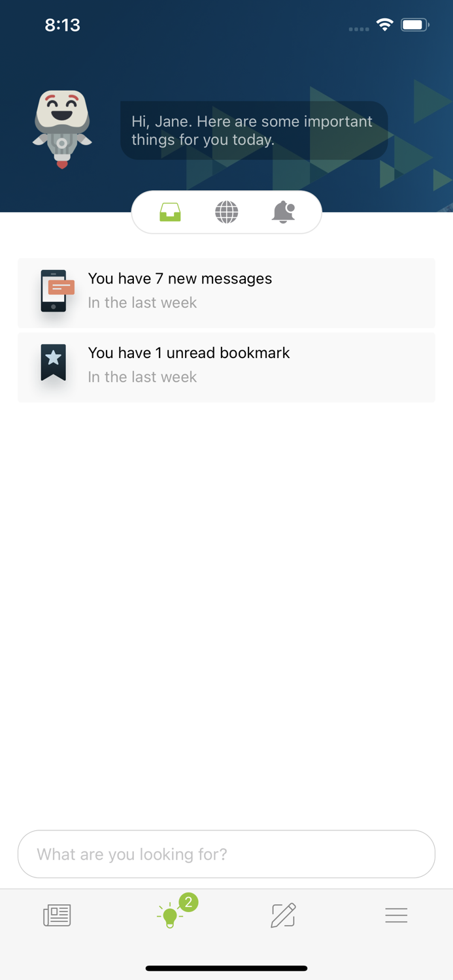Focus the 'What are you looking for?' field
Image resolution: width=453 pixels, height=980 pixels.
(226, 854)
